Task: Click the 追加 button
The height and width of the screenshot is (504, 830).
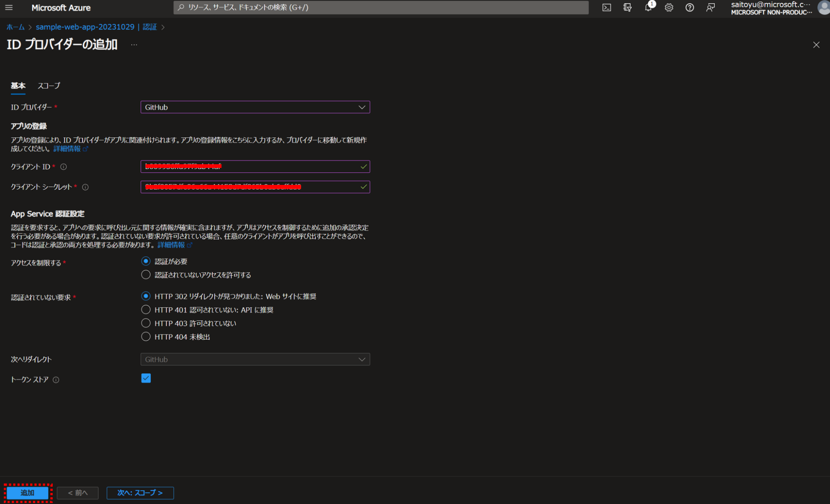Action: tap(27, 493)
